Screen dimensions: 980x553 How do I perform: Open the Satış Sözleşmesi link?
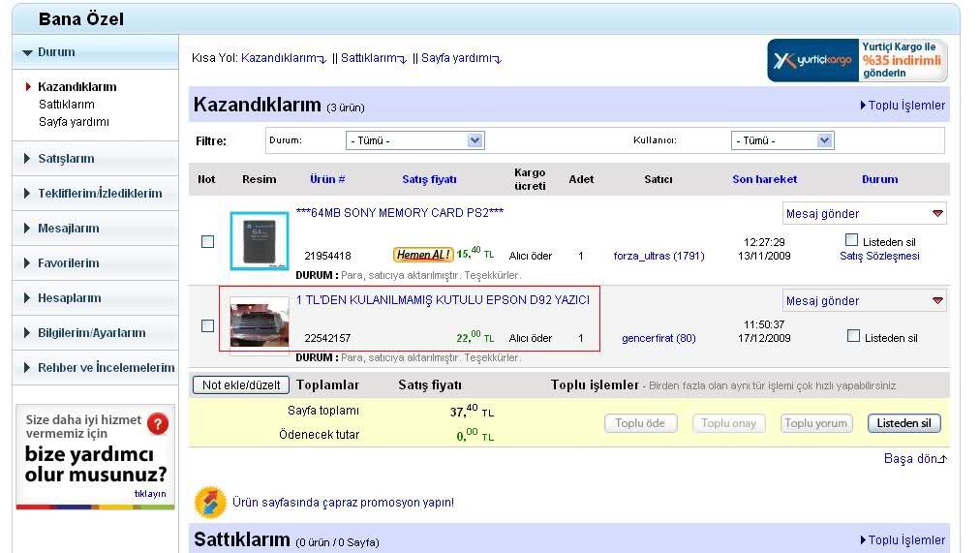pyautogui.click(x=879, y=256)
